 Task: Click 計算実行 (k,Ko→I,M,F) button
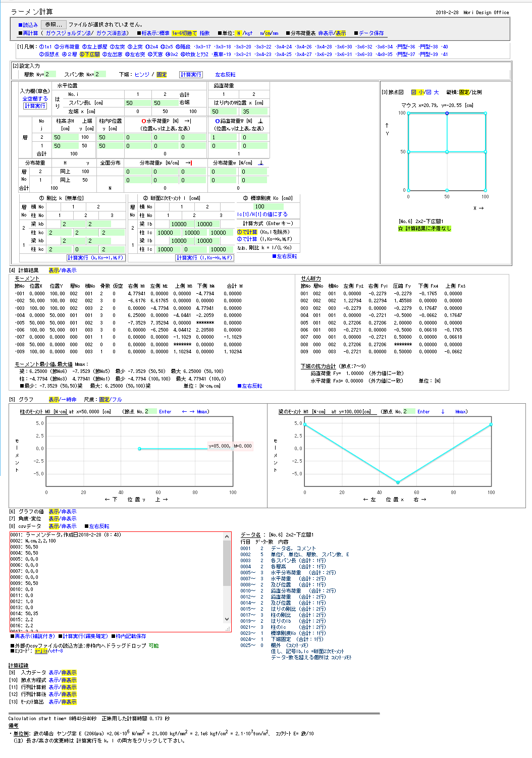(x=95, y=258)
